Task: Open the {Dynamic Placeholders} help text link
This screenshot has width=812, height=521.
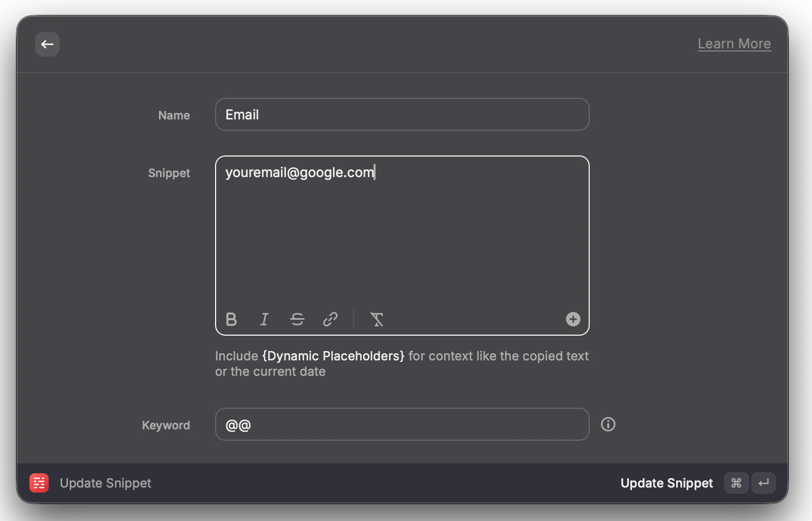Action: coord(333,356)
